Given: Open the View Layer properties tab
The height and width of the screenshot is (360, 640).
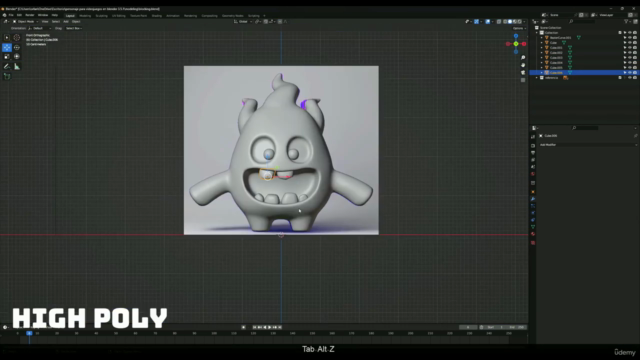Looking at the screenshot, I should (533, 160).
